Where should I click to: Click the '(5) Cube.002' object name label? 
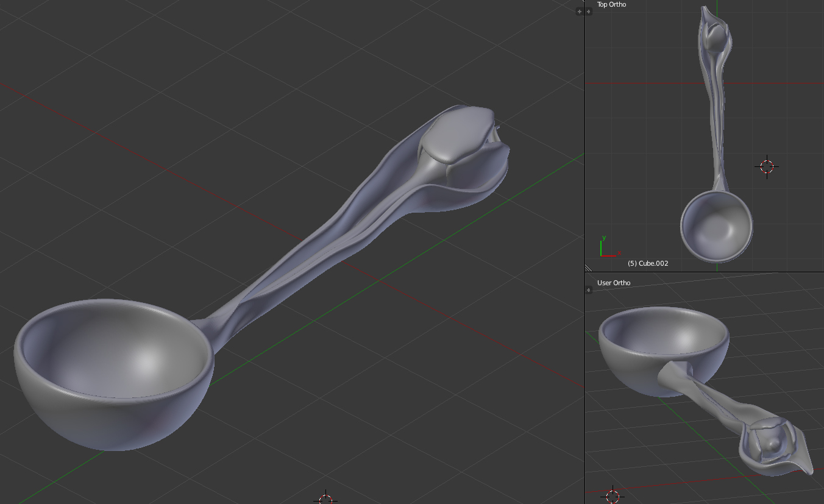648,263
